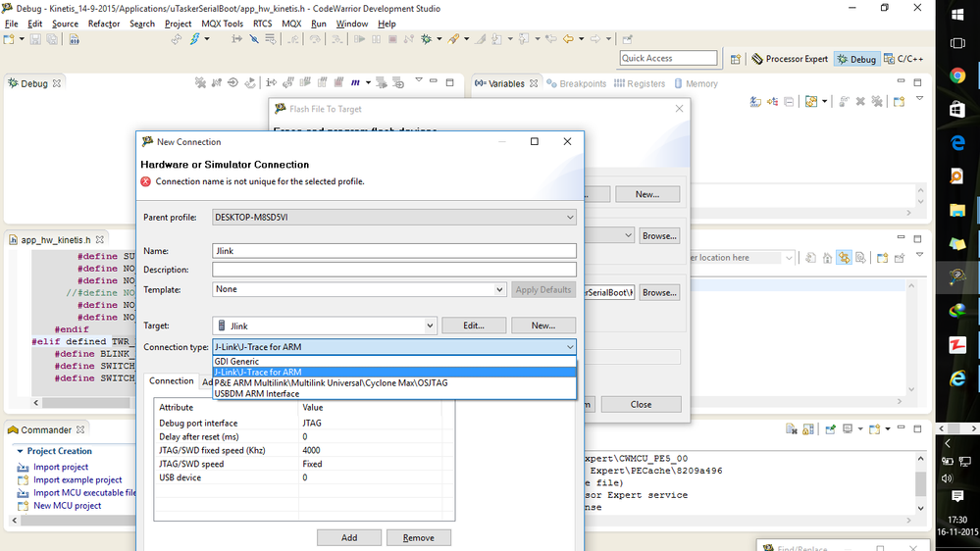Click the green bug Debug launch icon
Viewport: 980px width, 551px height.
(427, 39)
